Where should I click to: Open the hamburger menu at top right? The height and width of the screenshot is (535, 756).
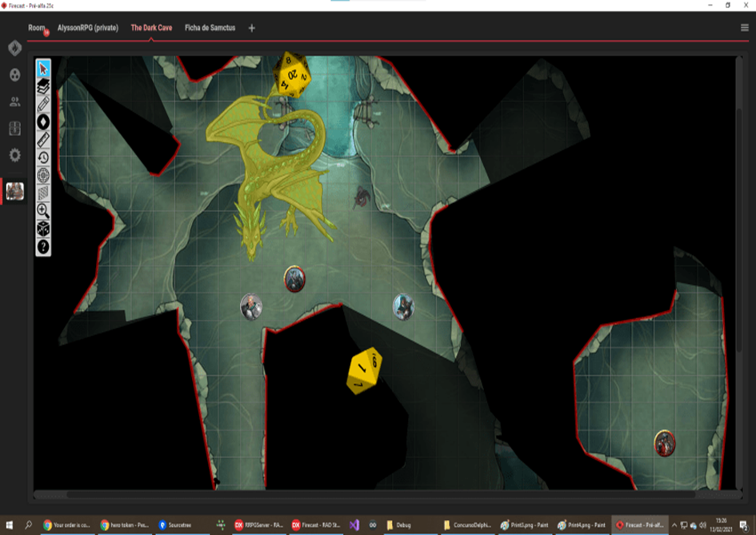tap(745, 28)
